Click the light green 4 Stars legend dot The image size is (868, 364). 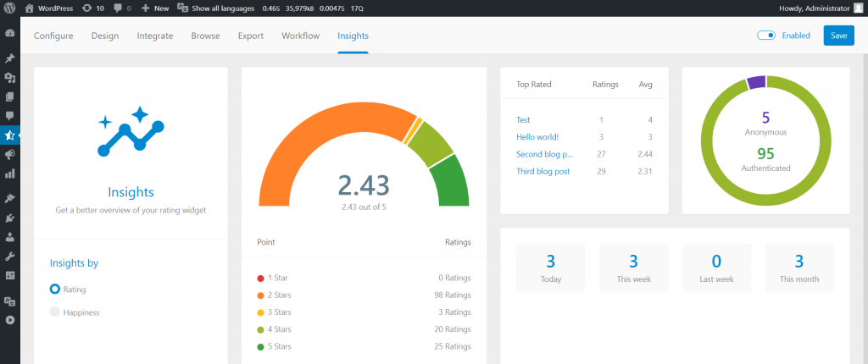[x=260, y=329]
